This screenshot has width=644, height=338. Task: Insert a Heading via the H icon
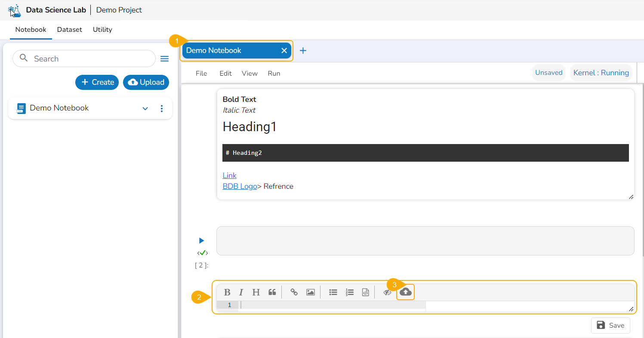click(256, 292)
